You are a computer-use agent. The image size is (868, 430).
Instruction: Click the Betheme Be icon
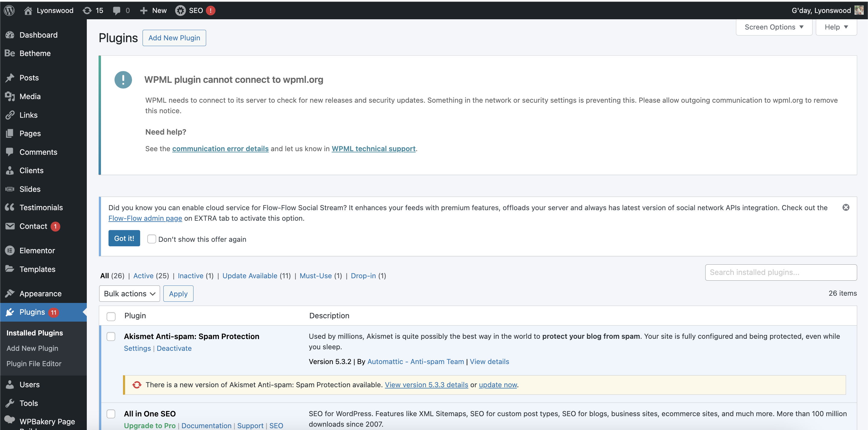pos(10,53)
